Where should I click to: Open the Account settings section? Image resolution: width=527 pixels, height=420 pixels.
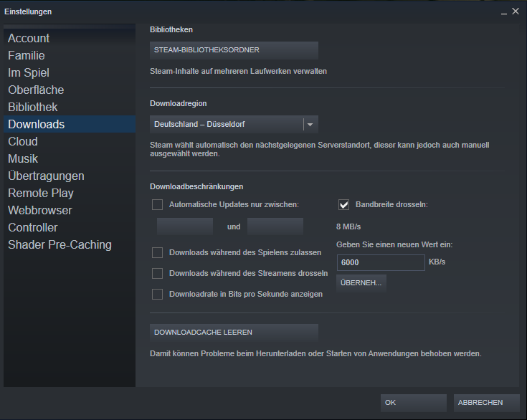pyautogui.click(x=70, y=38)
